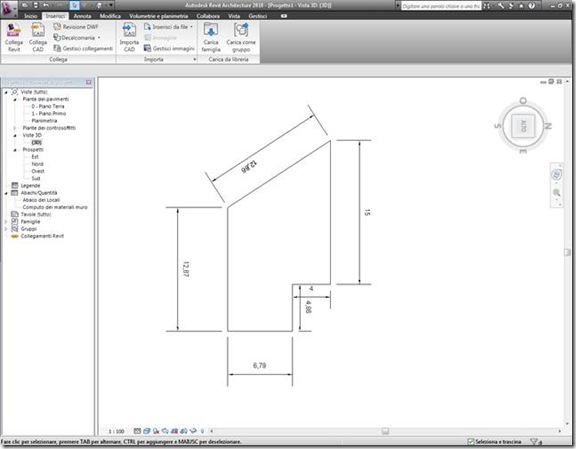
Task: Click the ViewCube ALTO face
Action: 523,126
